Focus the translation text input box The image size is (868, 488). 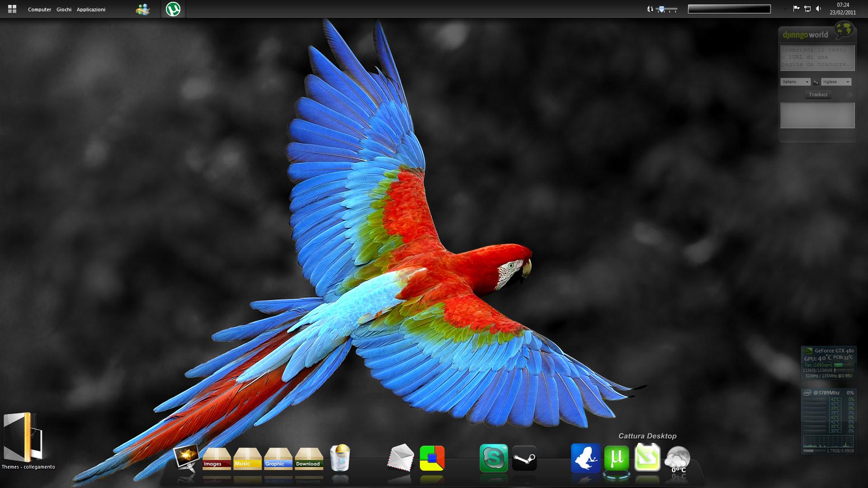coord(817,57)
